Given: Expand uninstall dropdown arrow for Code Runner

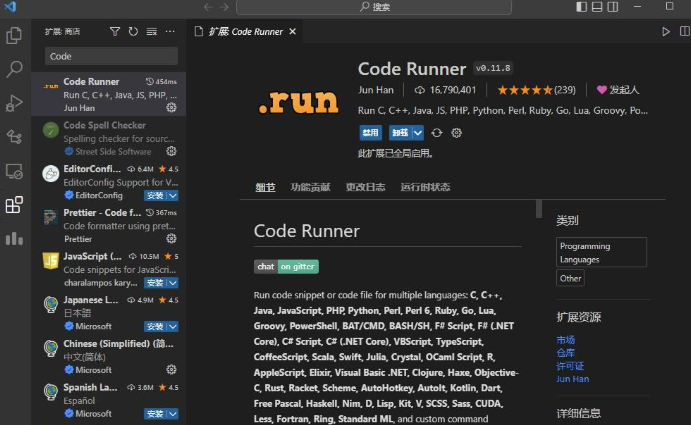Looking at the screenshot, I should pos(418,133).
